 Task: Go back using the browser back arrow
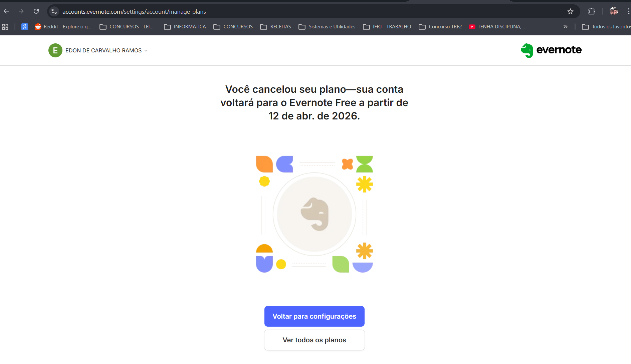point(6,12)
